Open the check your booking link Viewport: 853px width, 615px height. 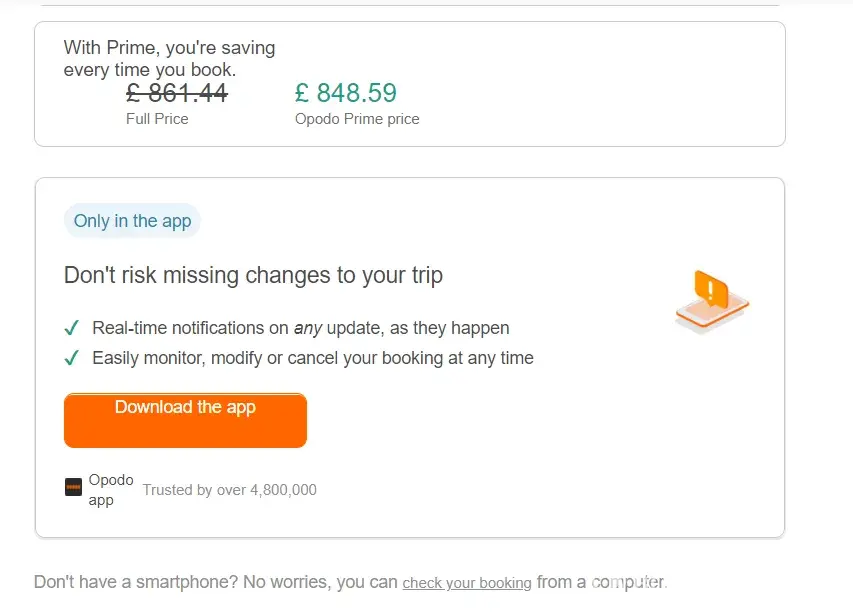pyautogui.click(x=467, y=583)
